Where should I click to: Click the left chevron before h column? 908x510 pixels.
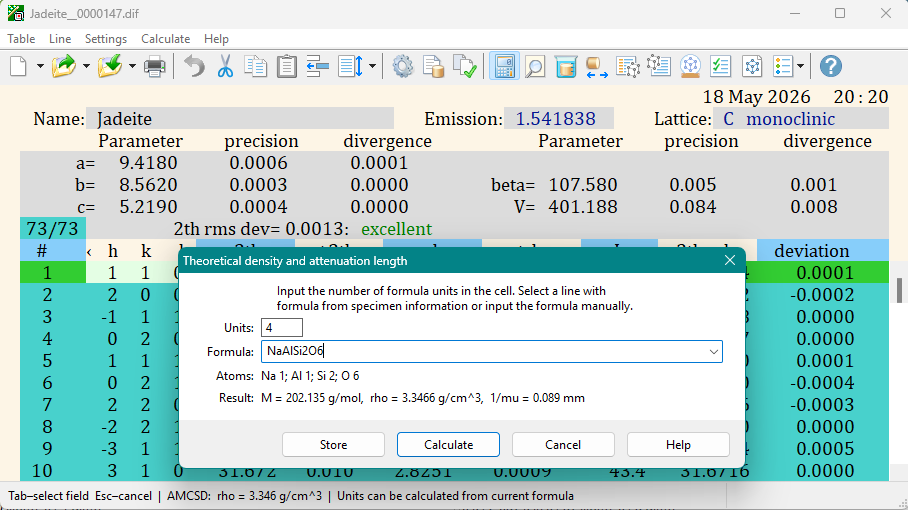point(89,251)
